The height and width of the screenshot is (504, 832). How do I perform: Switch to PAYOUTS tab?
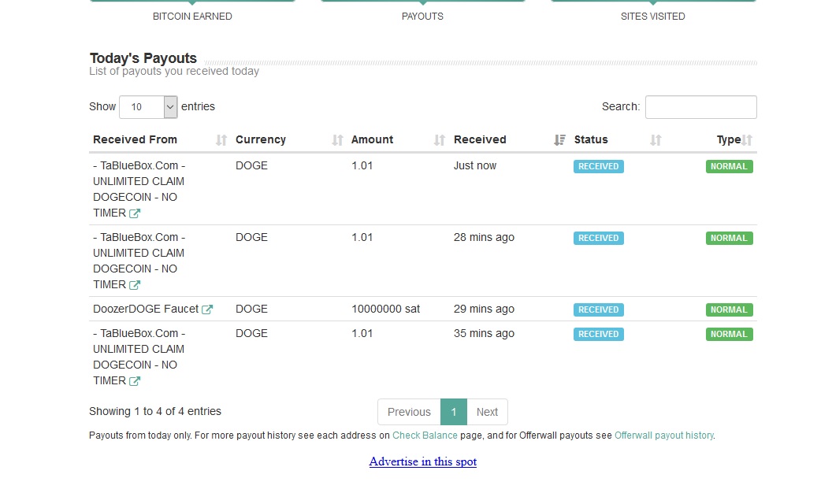[422, 17]
